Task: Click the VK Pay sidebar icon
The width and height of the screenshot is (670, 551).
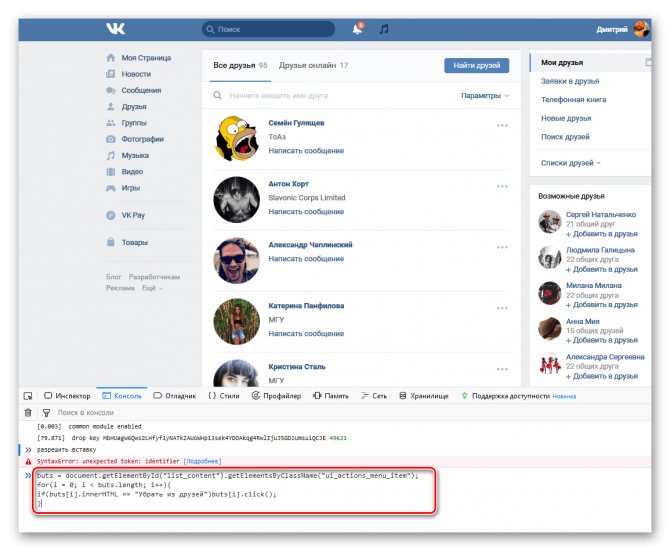Action: (111, 215)
